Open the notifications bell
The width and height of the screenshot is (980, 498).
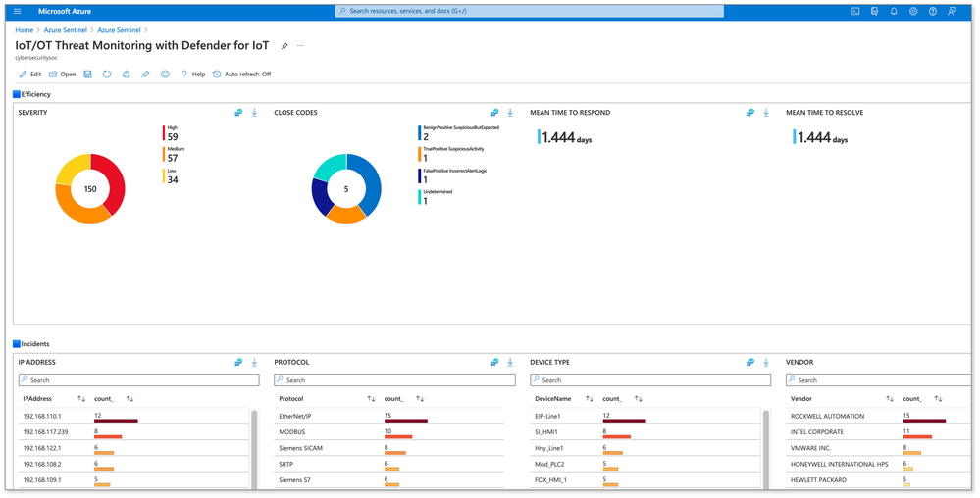coord(894,11)
